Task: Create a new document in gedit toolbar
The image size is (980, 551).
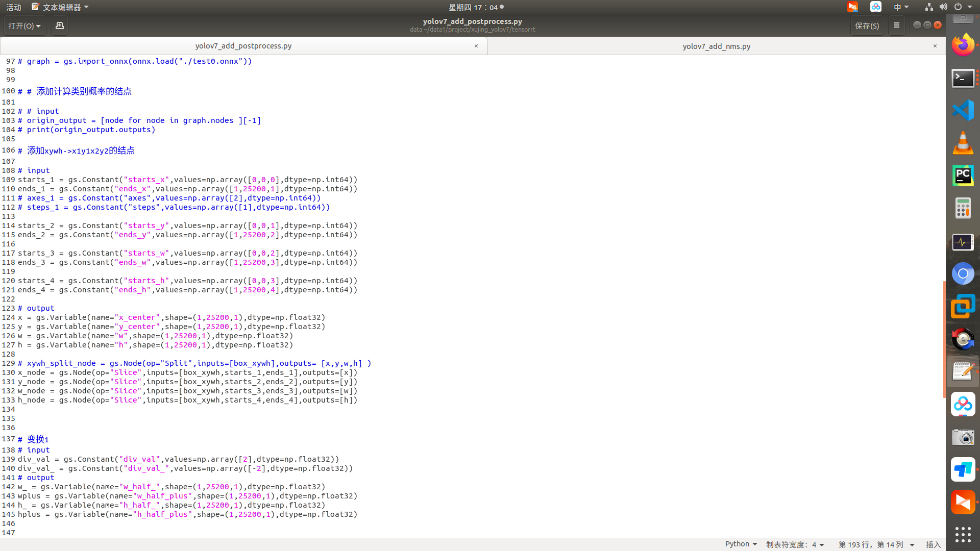Action: 59,26
